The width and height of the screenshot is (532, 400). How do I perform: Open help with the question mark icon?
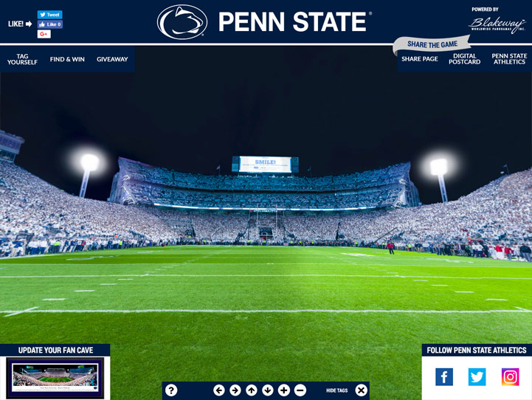point(171,390)
